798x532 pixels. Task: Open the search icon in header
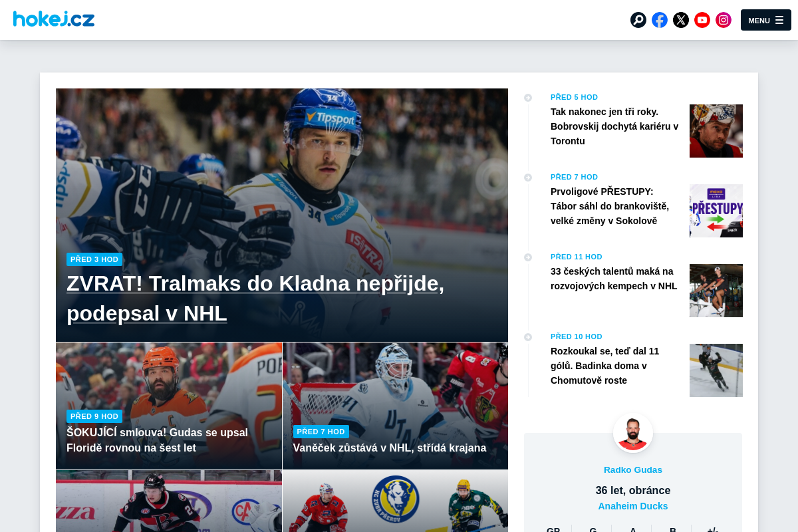[638, 20]
